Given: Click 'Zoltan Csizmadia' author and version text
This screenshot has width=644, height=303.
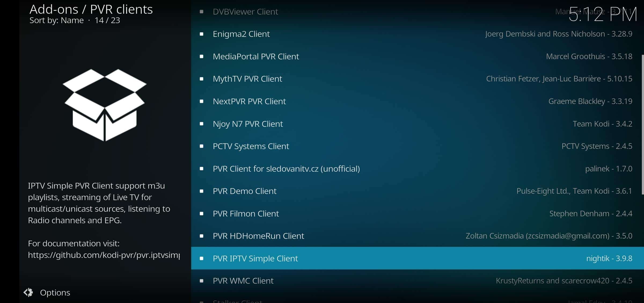Looking at the screenshot, I should 549,236.
